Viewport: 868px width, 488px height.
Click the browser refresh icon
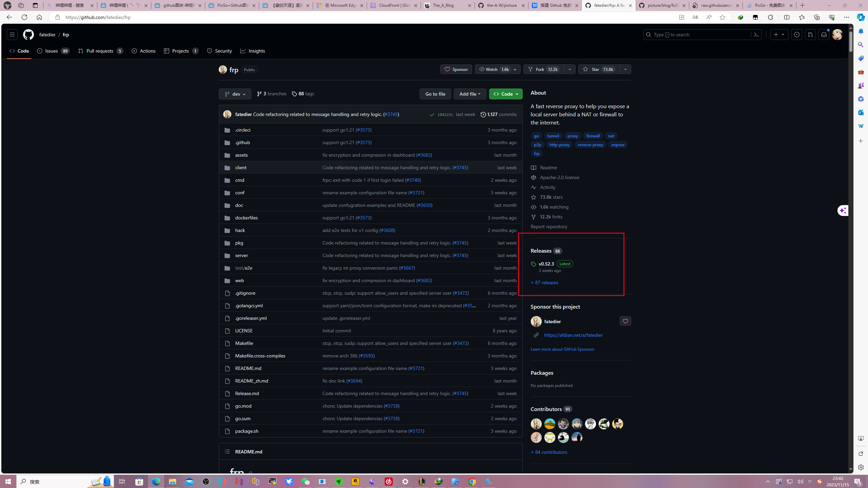pos(24,17)
